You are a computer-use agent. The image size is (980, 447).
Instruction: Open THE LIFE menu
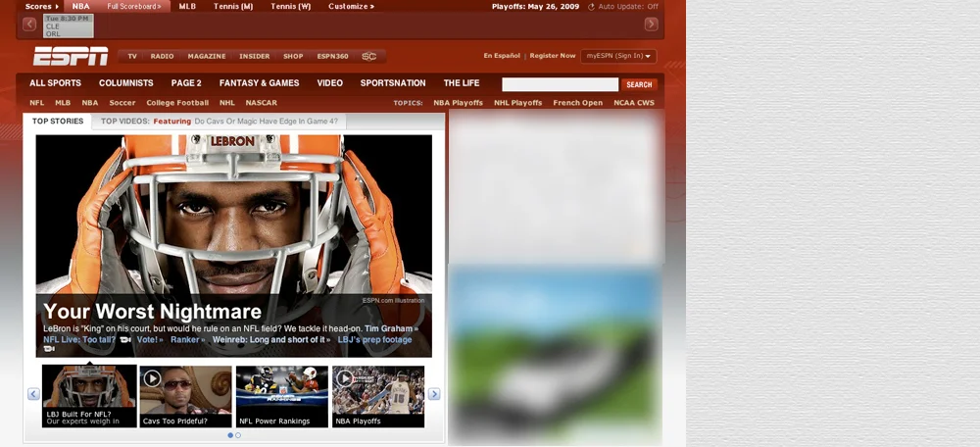(x=462, y=83)
